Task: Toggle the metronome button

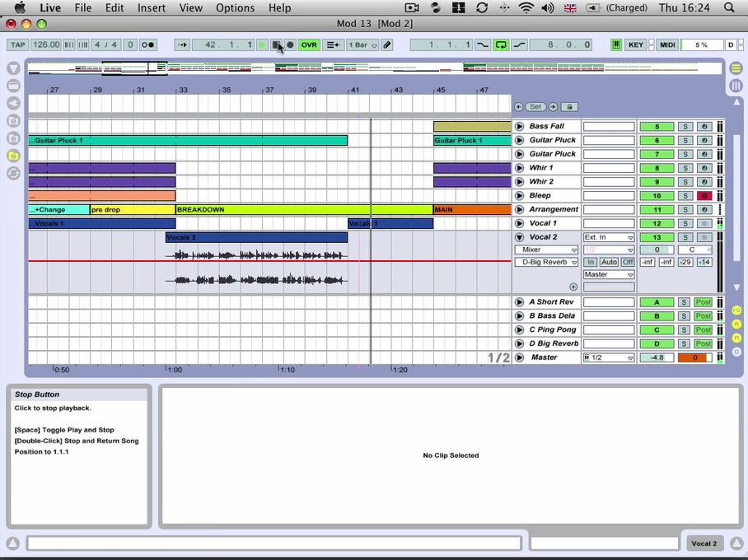Action: pyautogui.click(x=148, y=44)
